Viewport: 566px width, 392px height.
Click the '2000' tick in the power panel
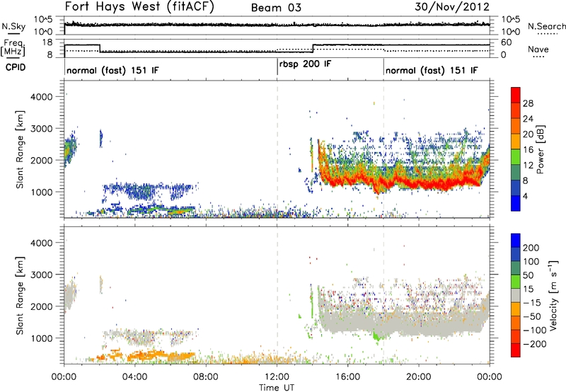click(41, 160)
